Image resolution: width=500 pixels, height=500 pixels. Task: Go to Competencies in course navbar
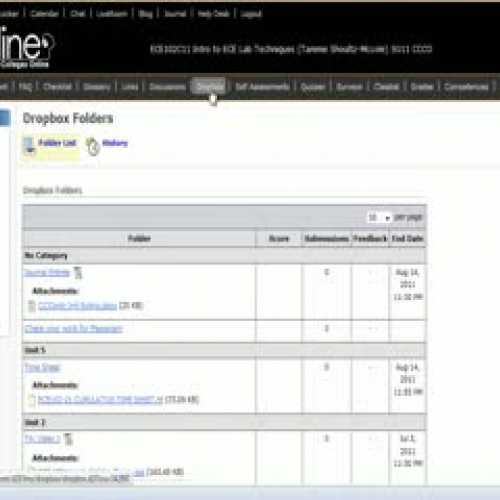pos(466,87)
